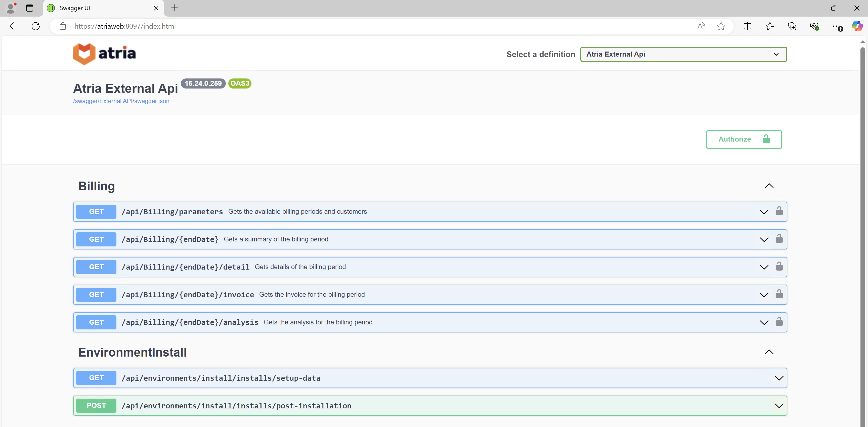View site security via address bar lock
The height and width of the screenshot is (427, 868).
click(63, 26)
